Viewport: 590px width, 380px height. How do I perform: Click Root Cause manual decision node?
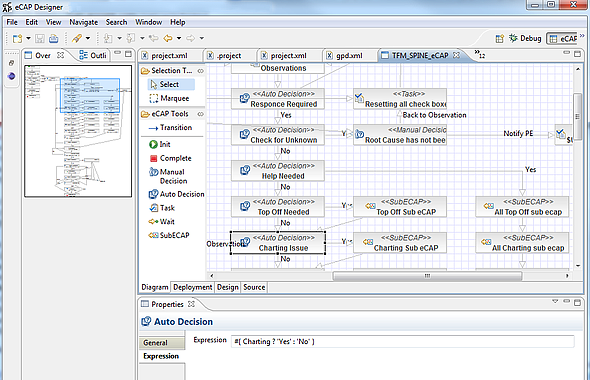[x=400, y=135]
